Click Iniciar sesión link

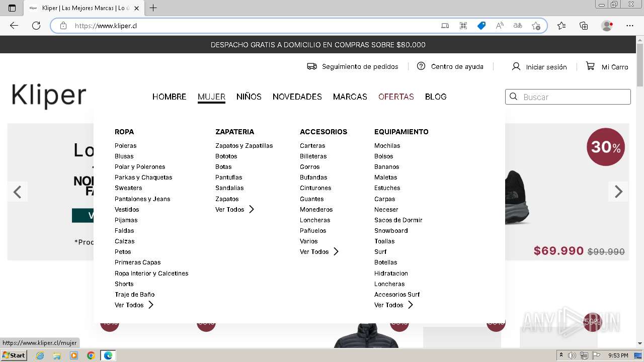tap(546, 67)
